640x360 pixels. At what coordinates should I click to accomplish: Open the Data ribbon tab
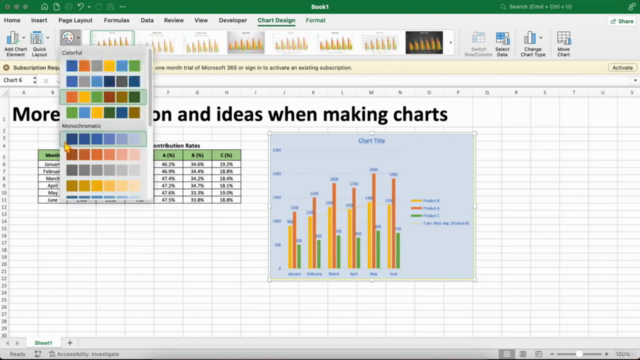pos(147,20)
